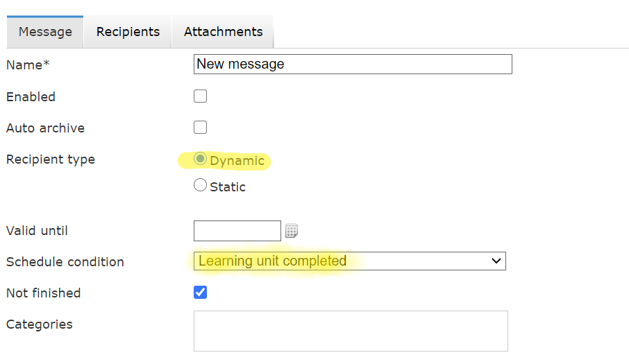Click the Auto archive field label
629x364 pixels.
click(45, 128)
